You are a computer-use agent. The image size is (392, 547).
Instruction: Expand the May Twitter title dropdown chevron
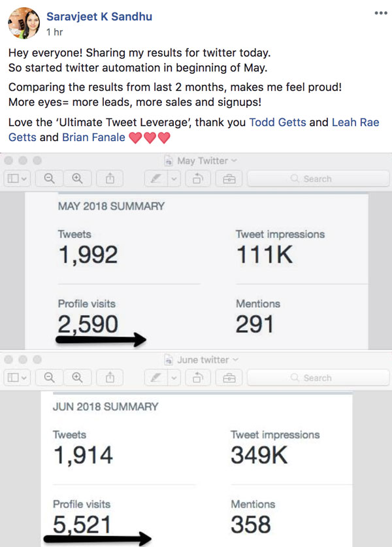tap(234, 161)
